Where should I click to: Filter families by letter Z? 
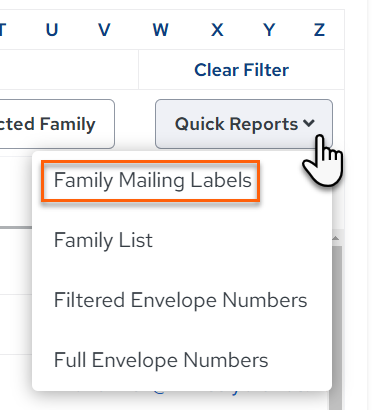(319, 30)
